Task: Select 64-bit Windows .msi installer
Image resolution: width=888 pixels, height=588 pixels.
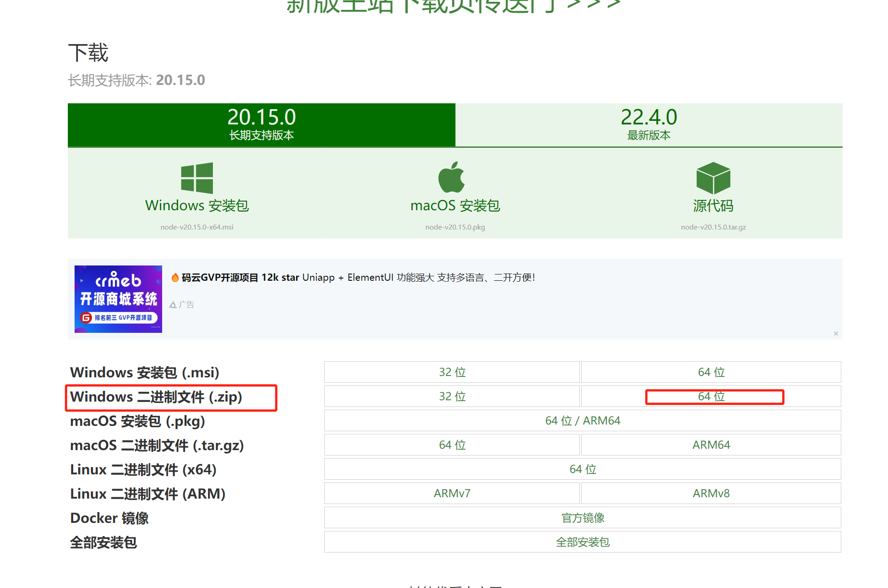Action: pos(711,372)
